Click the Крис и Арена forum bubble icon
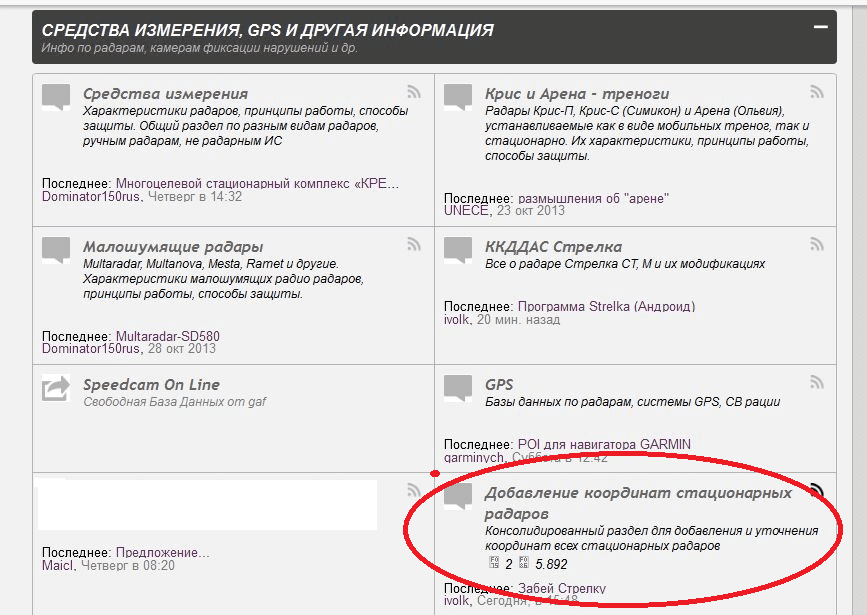Image resolution: width=867 pixels, height=615 pixels. (x=457, y=96)
